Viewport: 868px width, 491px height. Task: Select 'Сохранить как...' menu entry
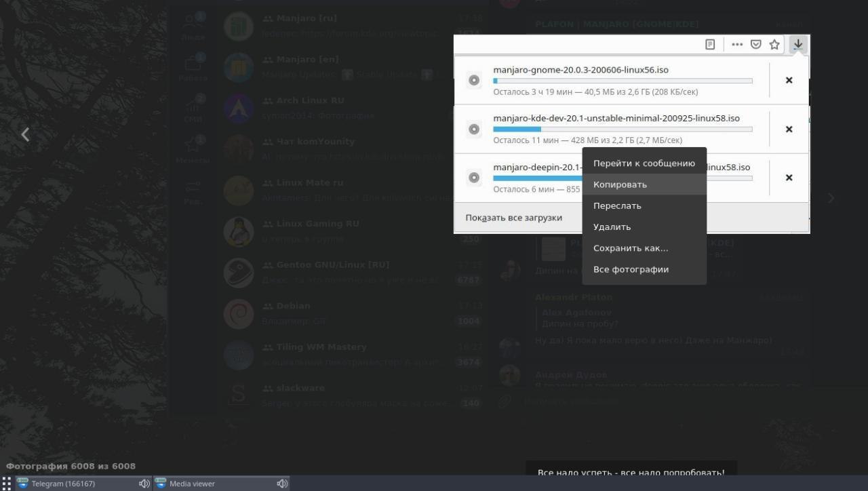(644, 248)
